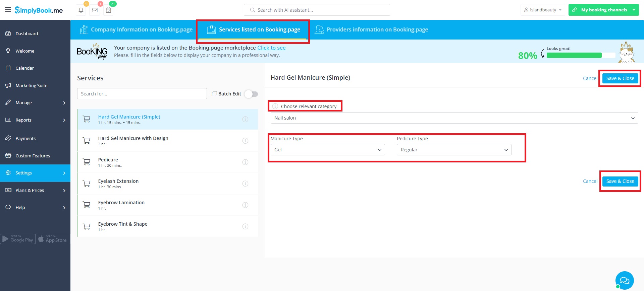The height and width of the screenshot is (291, 644).
Task: Click the top Save & Close button
Action: click(620, 78)
